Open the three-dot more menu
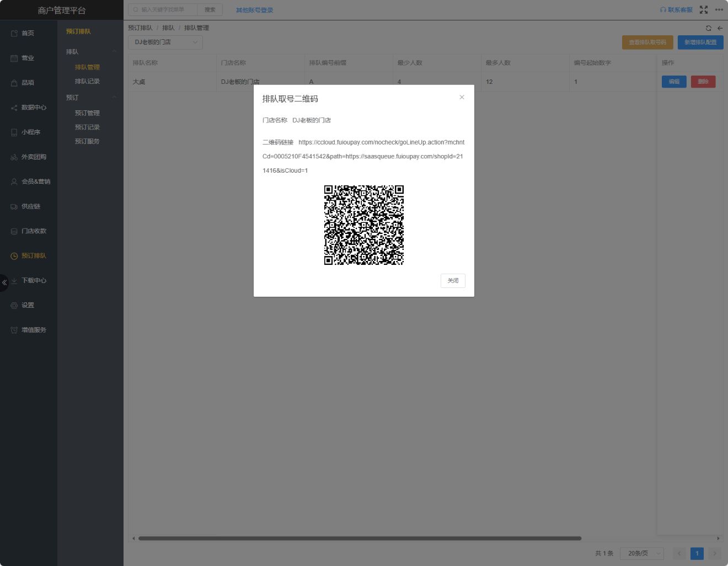Image resolution: width=728 pixels, height=566 pixels. 719,10
